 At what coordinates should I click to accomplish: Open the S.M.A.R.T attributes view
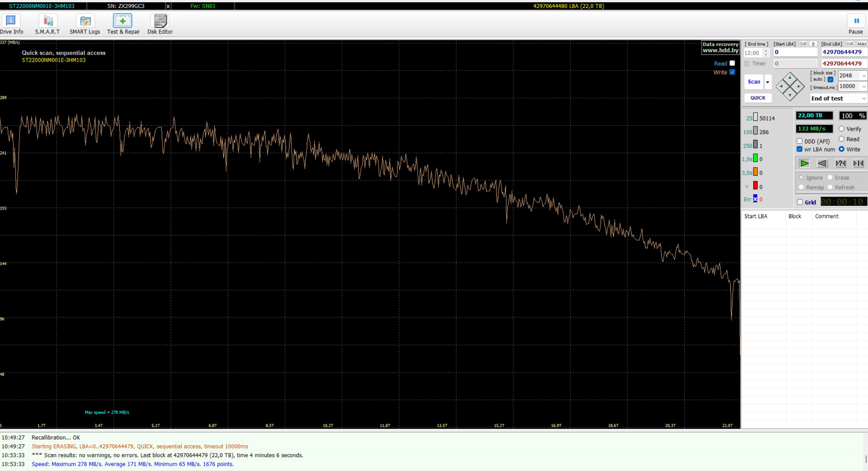tap(47, 24)
